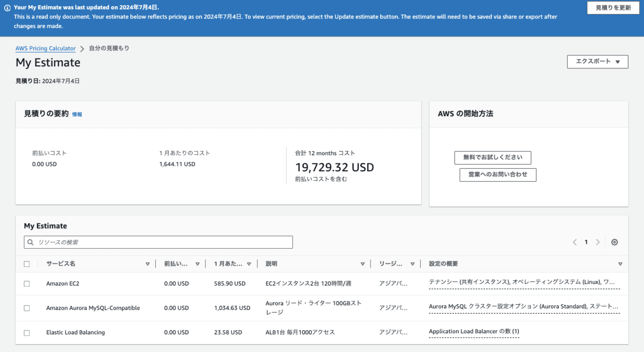This screenshot has width=644, height=352.
Task: Click the ALB1台 毎月1000アクセス description
Action: coord(300,332)
